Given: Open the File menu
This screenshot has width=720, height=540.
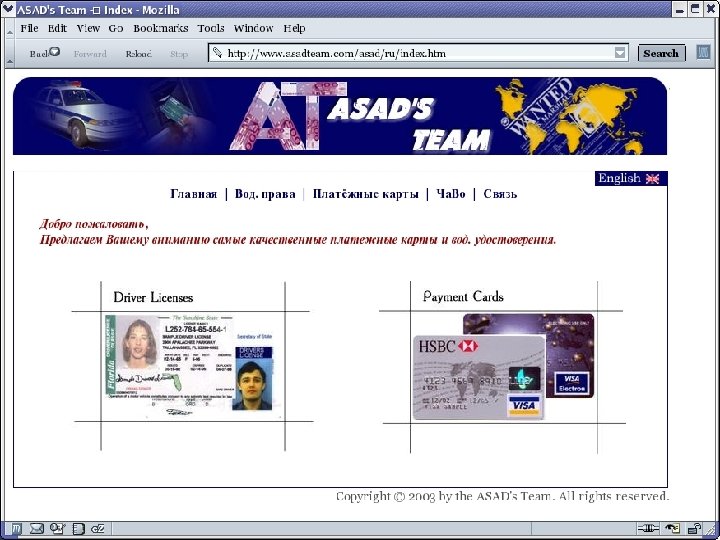Looking at the screenshot, I should [29, 28].
